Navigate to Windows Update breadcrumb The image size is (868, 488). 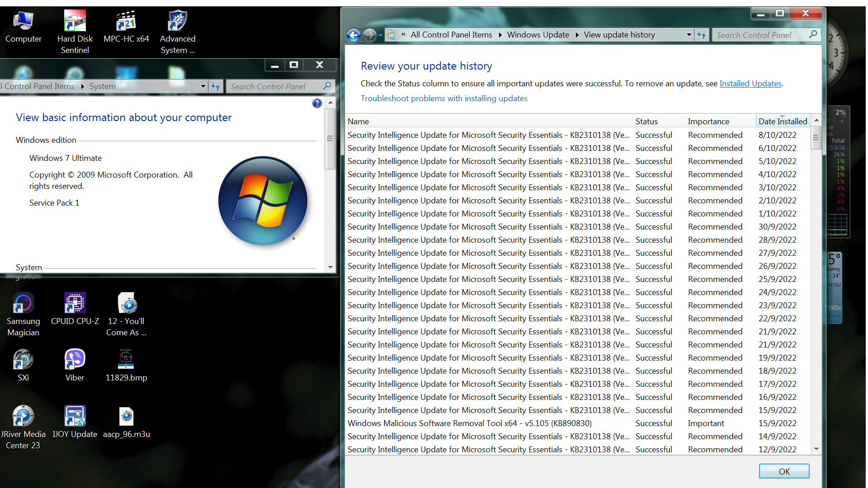pos(538,35)
